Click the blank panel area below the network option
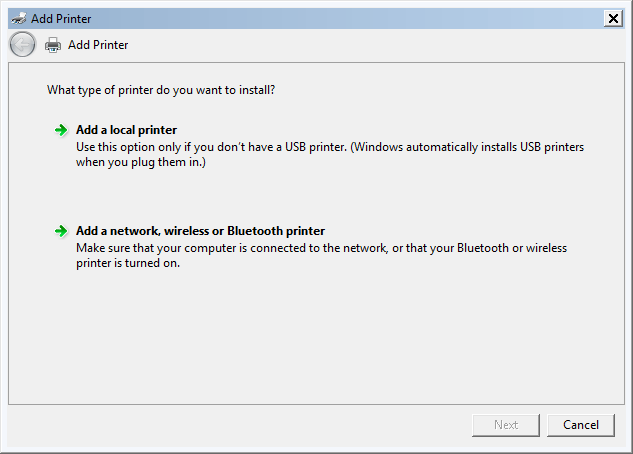Viewport: 633px width, 454px height. pos(316,337)
